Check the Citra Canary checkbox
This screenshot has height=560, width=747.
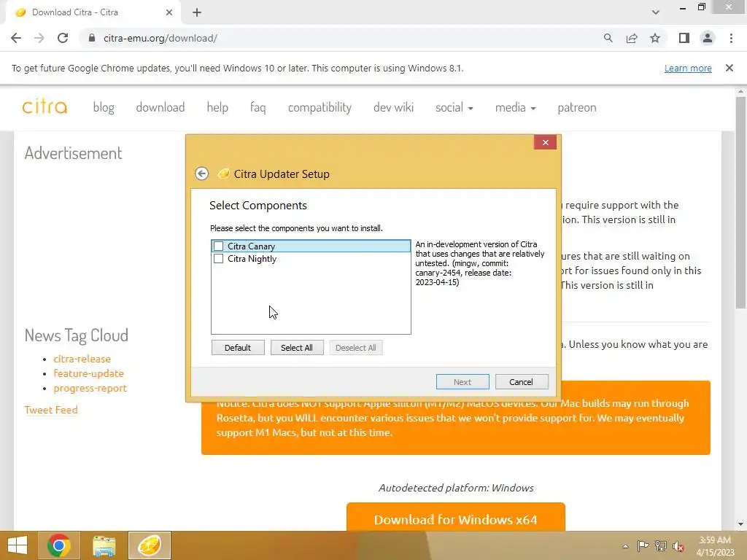click(219, 246)
